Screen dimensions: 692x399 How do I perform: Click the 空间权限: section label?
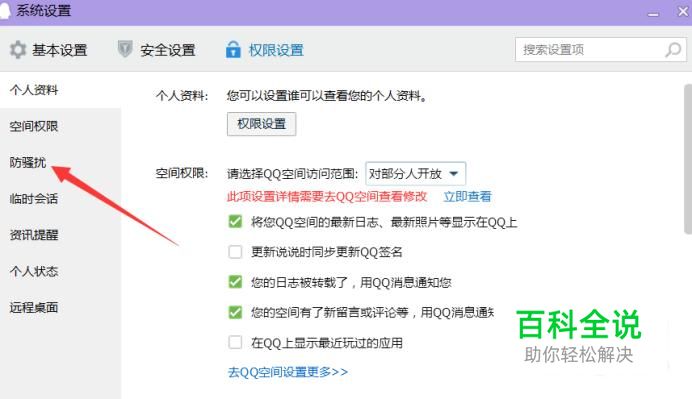click(182, 173)
